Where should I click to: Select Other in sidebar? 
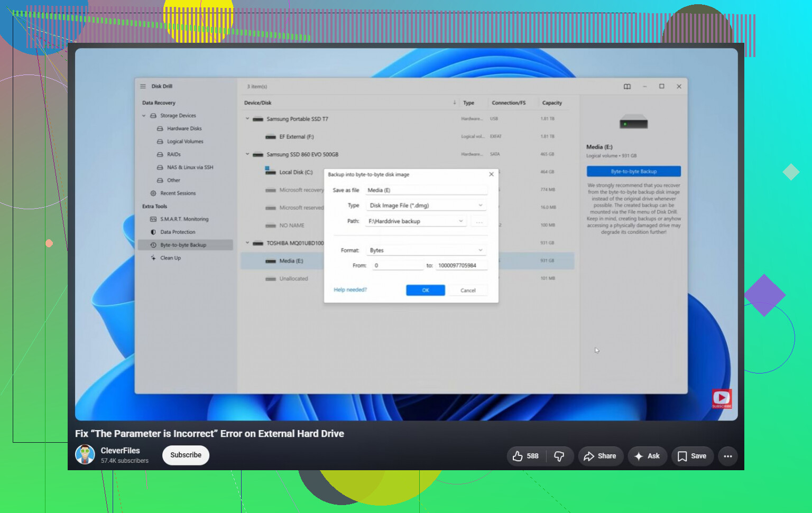tap(173, 180)
